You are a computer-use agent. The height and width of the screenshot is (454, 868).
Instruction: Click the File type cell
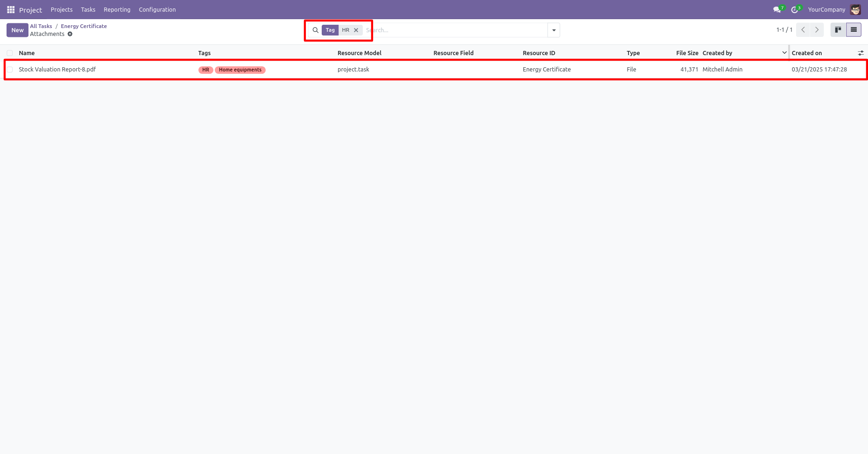click(631, 70)
